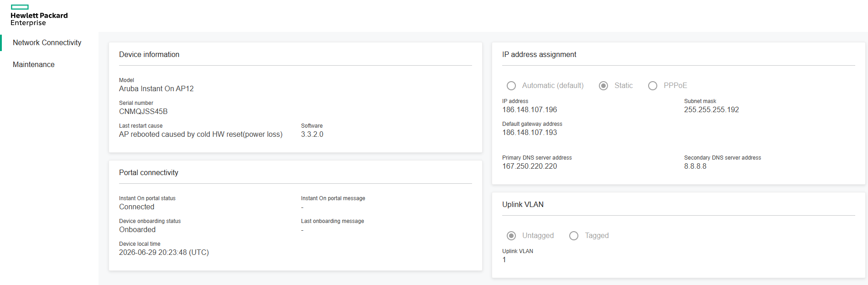Image resolution: width=868 pixels, height=285 pixels.
Task: Click the default gateway value 186.148.107.193
Action: pyautogui.click(x=530, y=133)
